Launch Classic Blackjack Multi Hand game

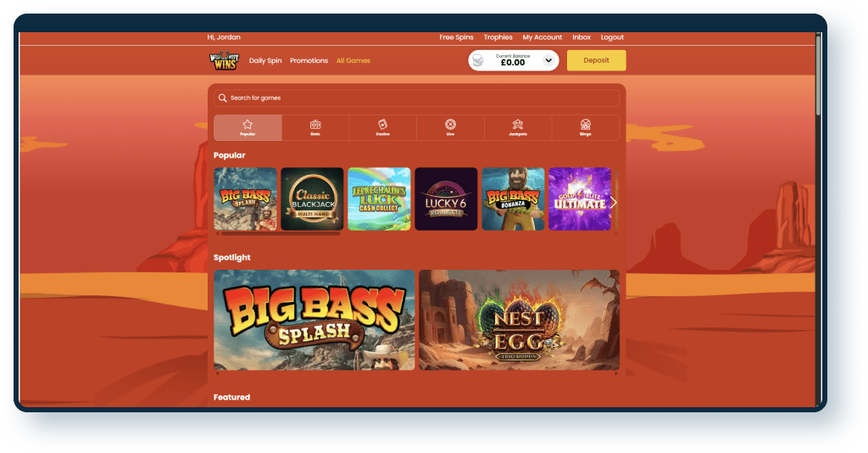pyautogui.click(x=312, y=199)
